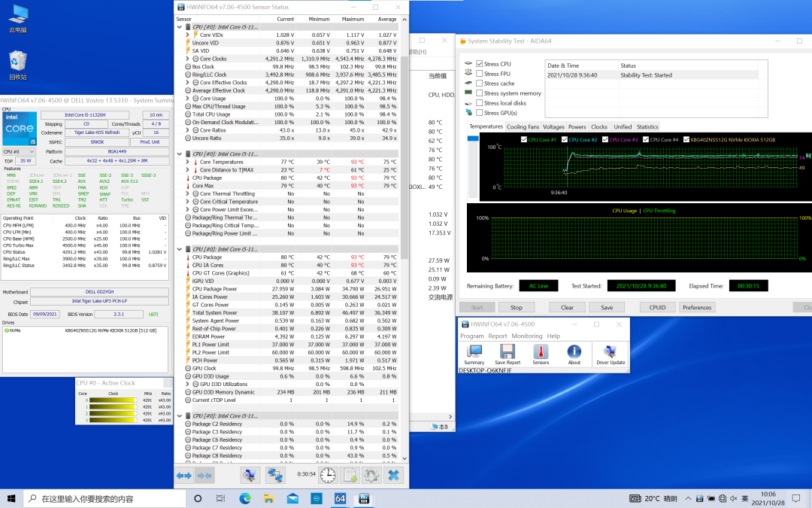Open the Windows Start menu
This screenshot has width=812, height=508.
[x=11, y=499]
